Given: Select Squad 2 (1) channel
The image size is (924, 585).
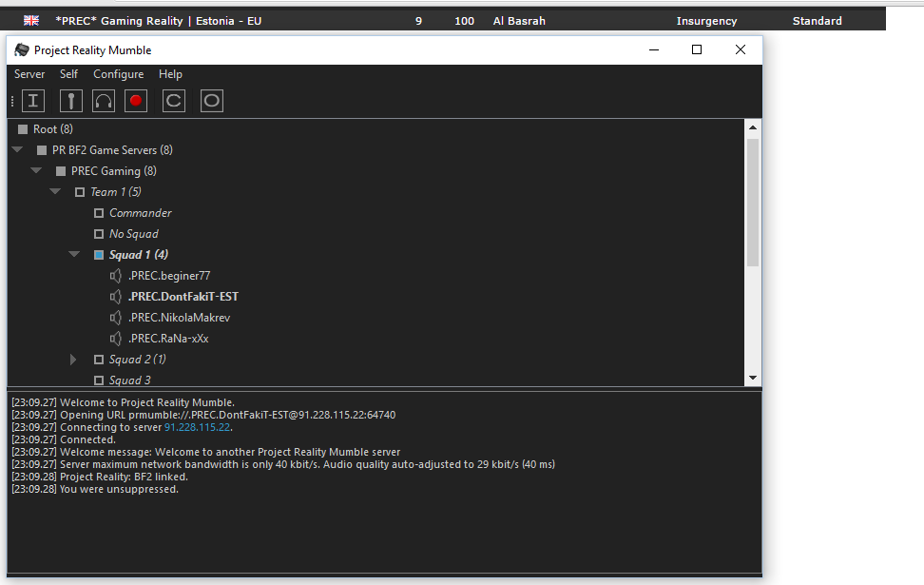Looking at the screenshot, I should 137,360.
